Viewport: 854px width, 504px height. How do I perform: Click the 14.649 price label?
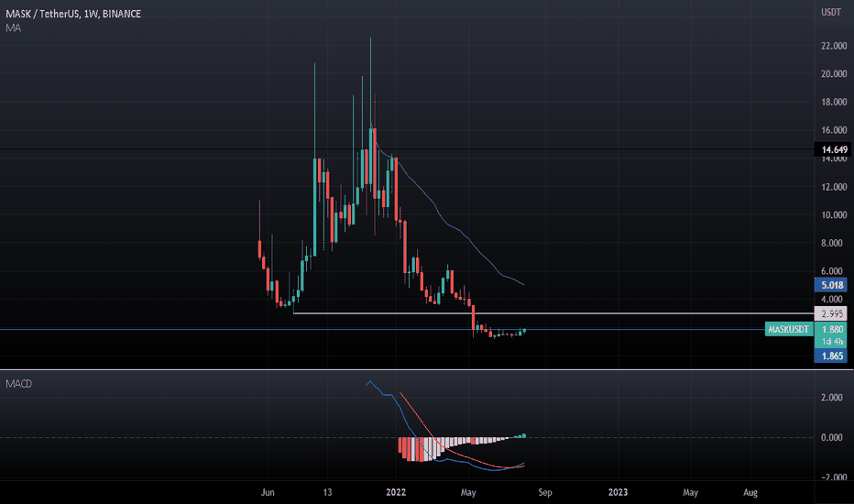click(x=834, y=149)
